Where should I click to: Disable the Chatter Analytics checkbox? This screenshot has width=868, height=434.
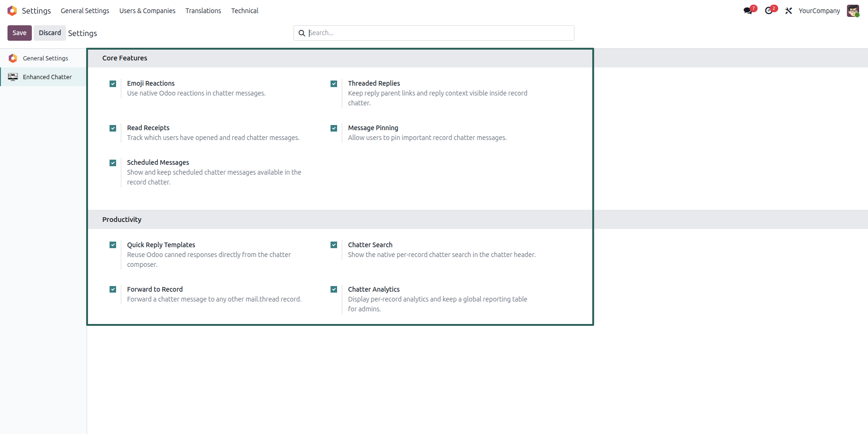point(334,289)
